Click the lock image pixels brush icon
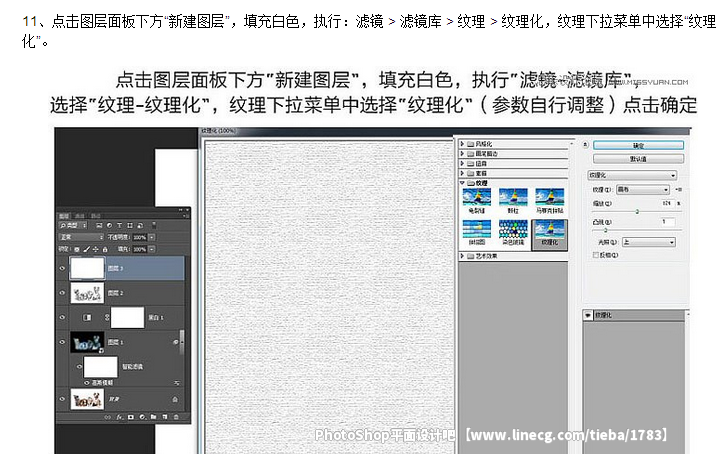 tap(86, 249)
